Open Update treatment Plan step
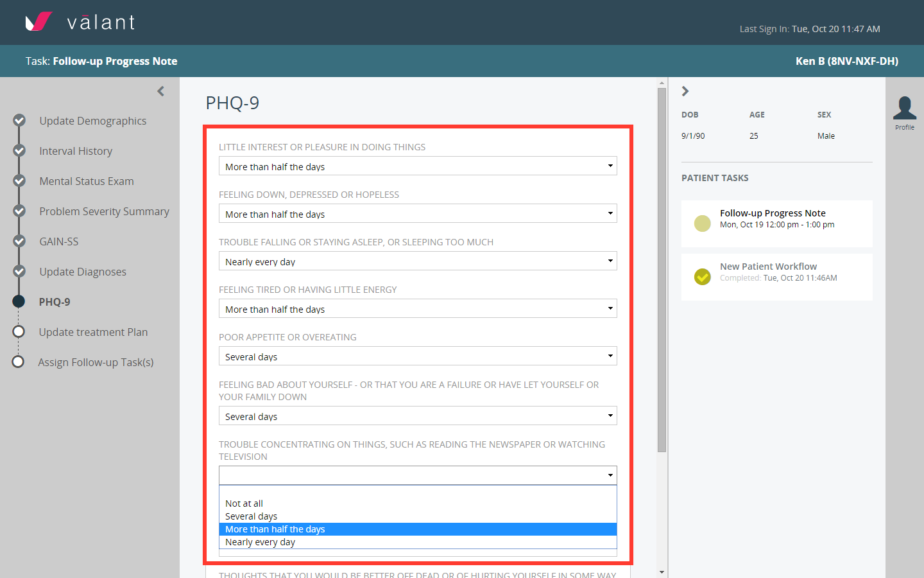Image resolution: width=924 pixels, height=578 pixels. pyautogui.click(x=93, y=332)
